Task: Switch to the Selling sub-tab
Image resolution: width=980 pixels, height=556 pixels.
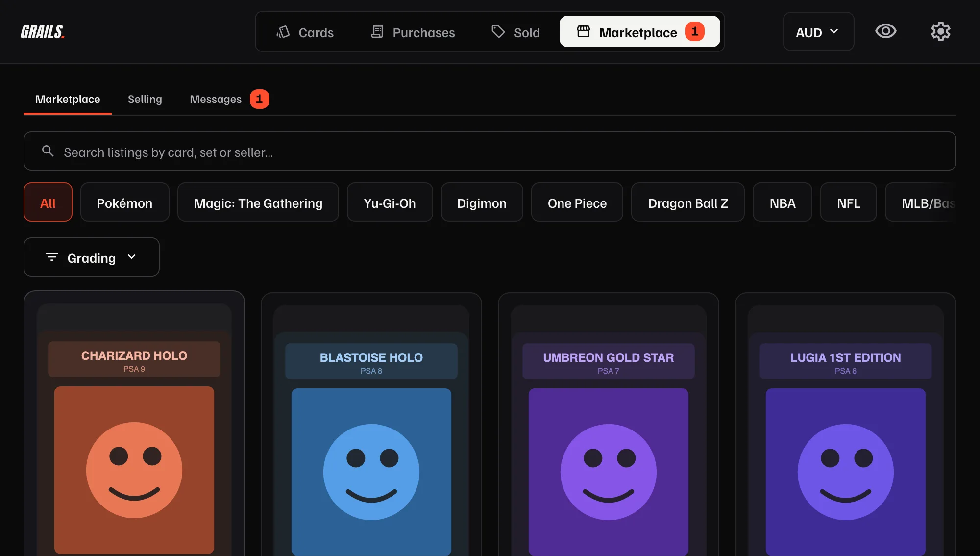Action: (x=145, y=99)
